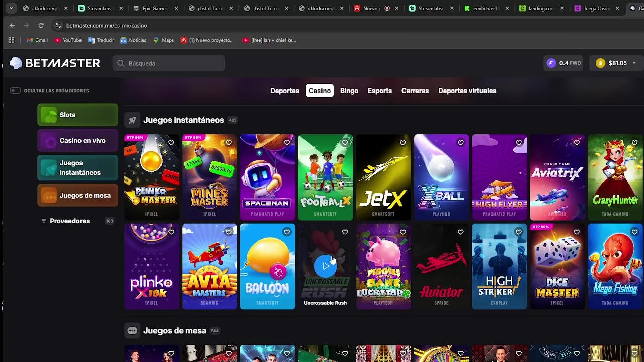644x362 pixels.
Task: Open the Gmail bookmark
Action: (x=37, y=40)
